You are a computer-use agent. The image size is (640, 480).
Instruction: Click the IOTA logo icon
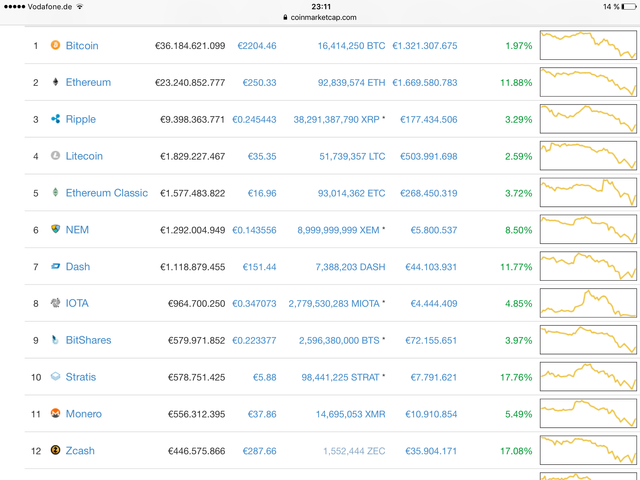[x=55, y=303]
